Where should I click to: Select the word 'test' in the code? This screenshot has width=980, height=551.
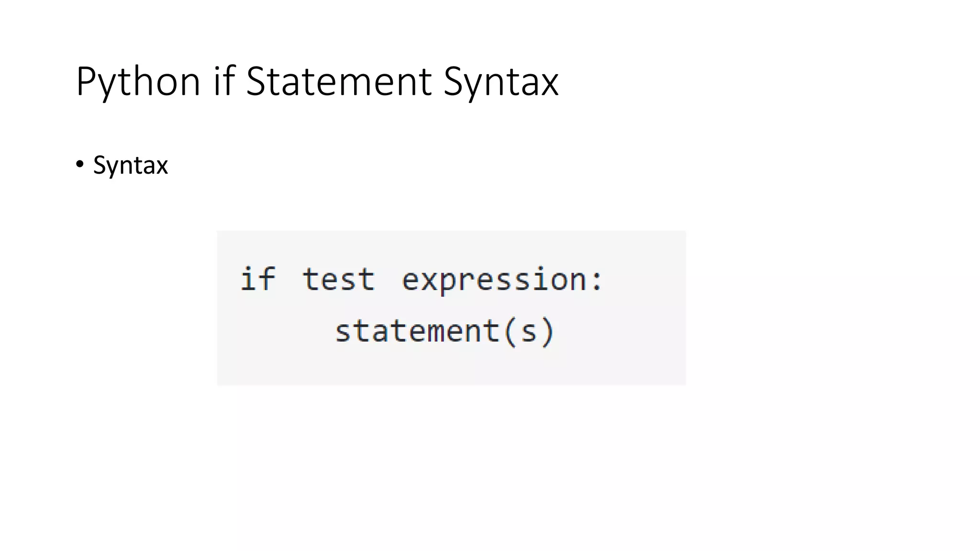(338, 279)
